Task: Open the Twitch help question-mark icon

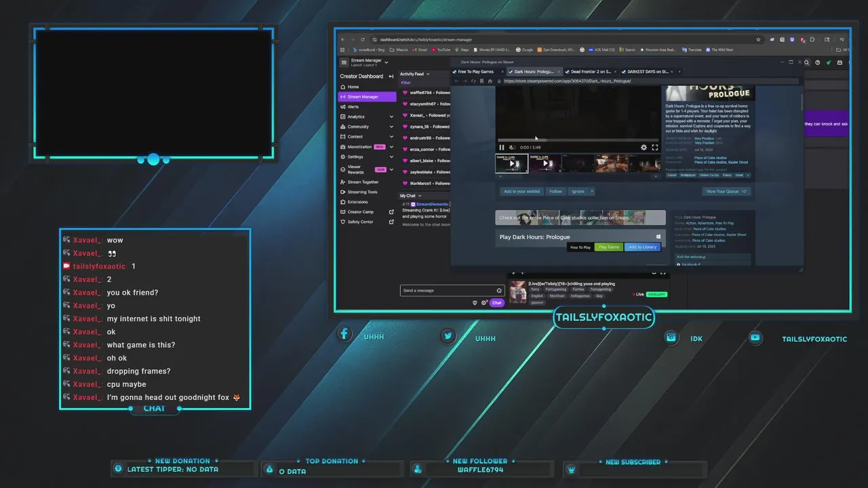Action: coord(817,62)
